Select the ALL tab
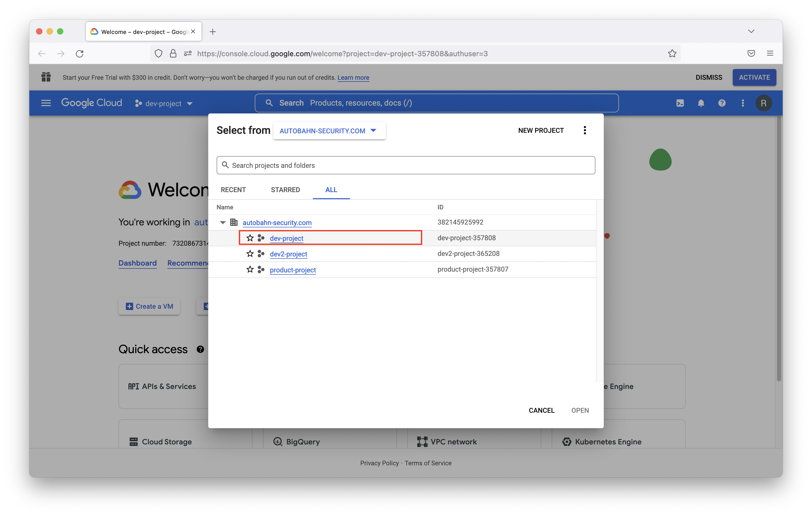 click(x=331, y=190)
